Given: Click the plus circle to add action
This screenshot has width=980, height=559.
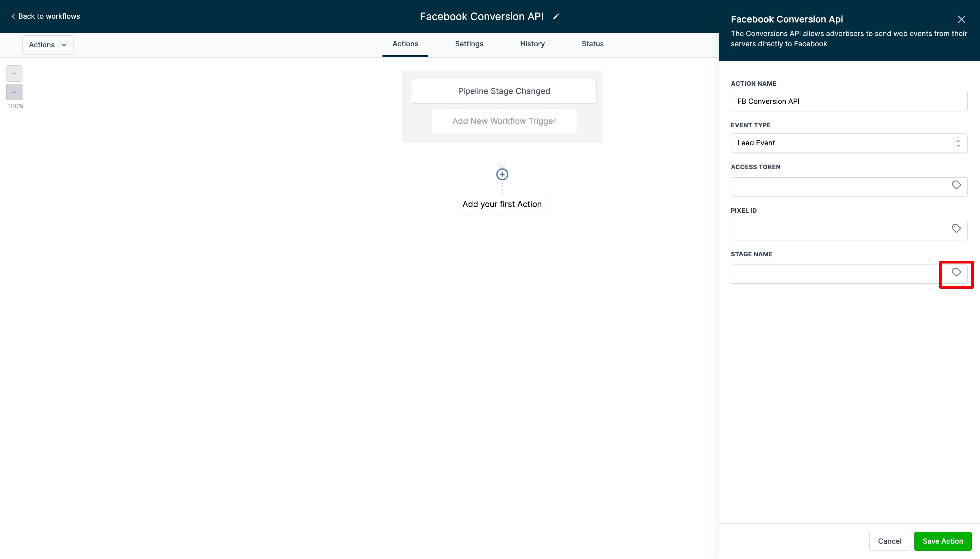Looking at the screenshot, I should pos(502,174).
